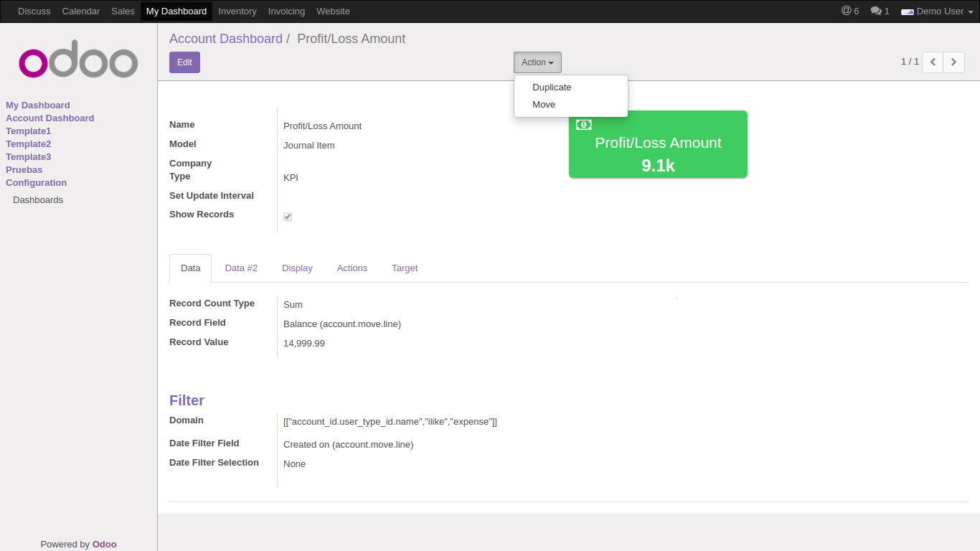Open Inventory in the top navigation
980x551 pixels.
coord(237,11)
